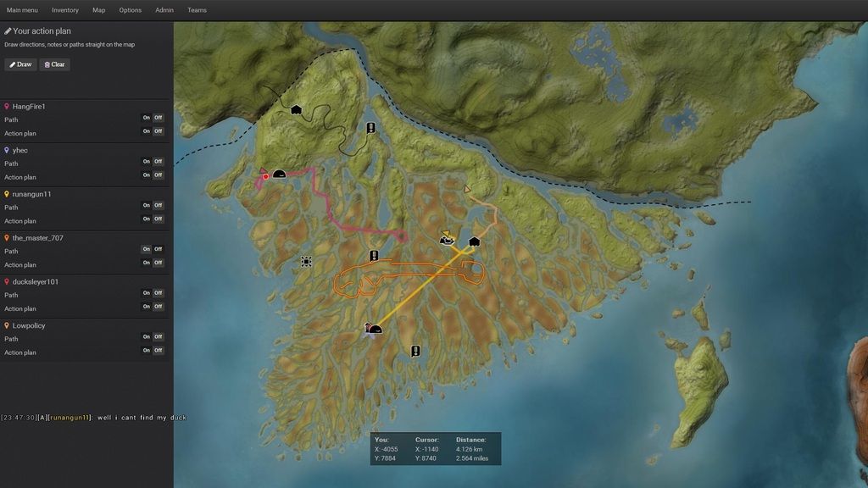Open the Teams menu
Viewport: 868px width, 488px height.
pyautogui.click(x=197, y=10)
